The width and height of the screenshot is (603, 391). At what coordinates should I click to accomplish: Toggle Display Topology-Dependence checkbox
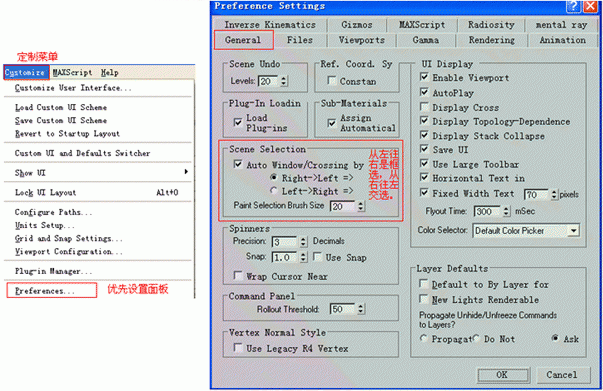pos(424,121)
